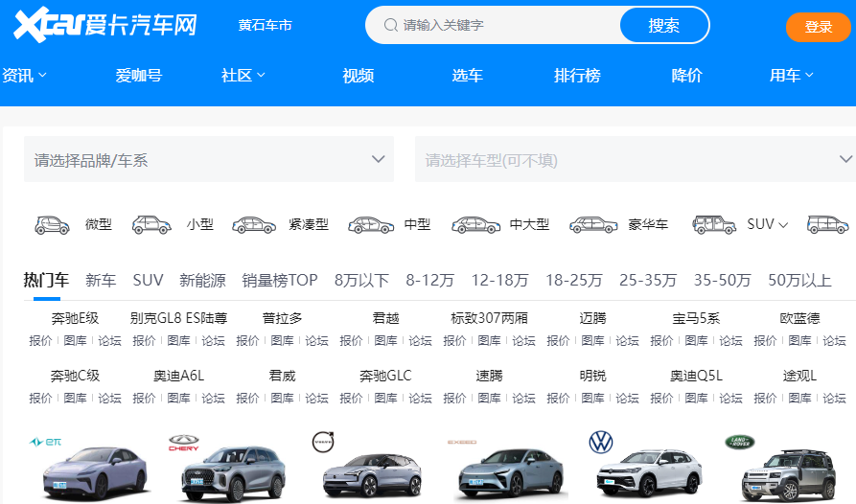
Task: Select the 小型 car type icon
Action: [x=151, y=225]
